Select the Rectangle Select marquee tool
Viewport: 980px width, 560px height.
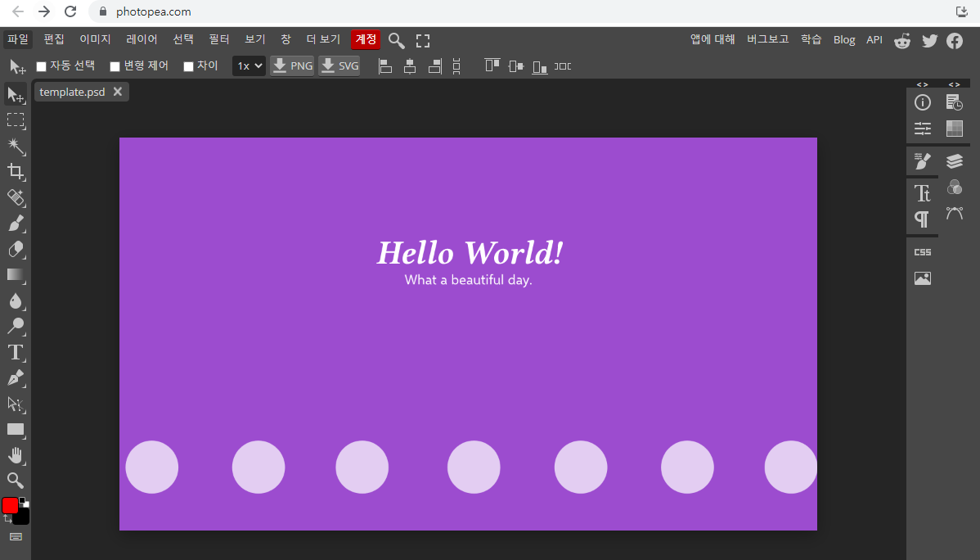[x=16, y=120]
